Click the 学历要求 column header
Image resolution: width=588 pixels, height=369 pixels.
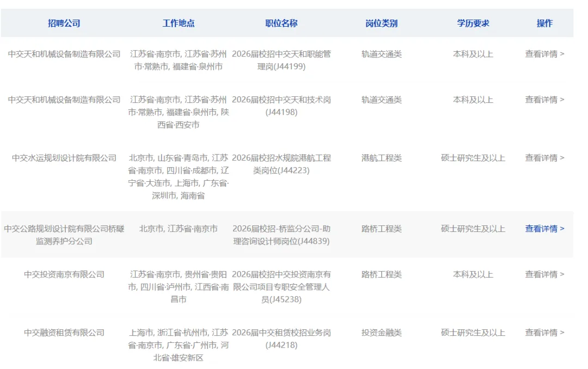473,23
